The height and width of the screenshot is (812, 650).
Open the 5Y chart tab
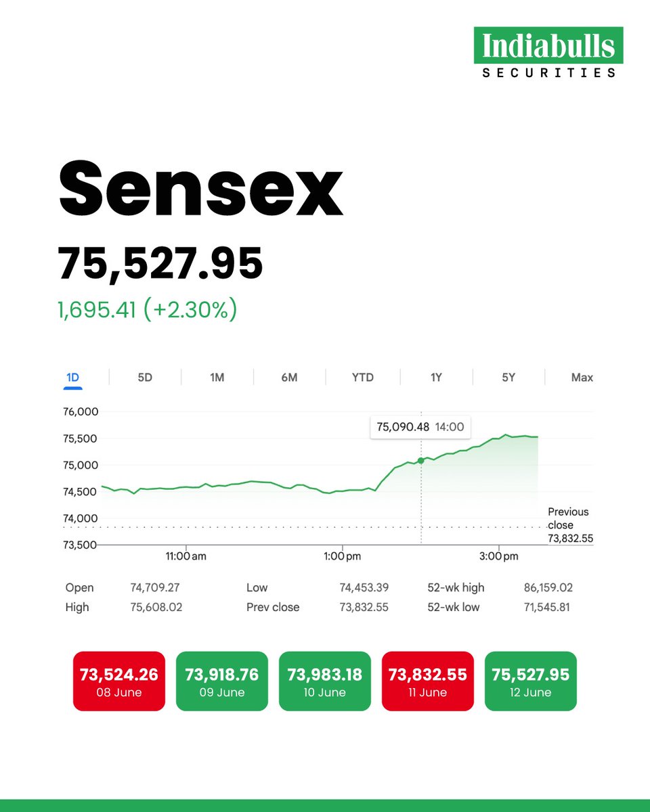(508, 378)
